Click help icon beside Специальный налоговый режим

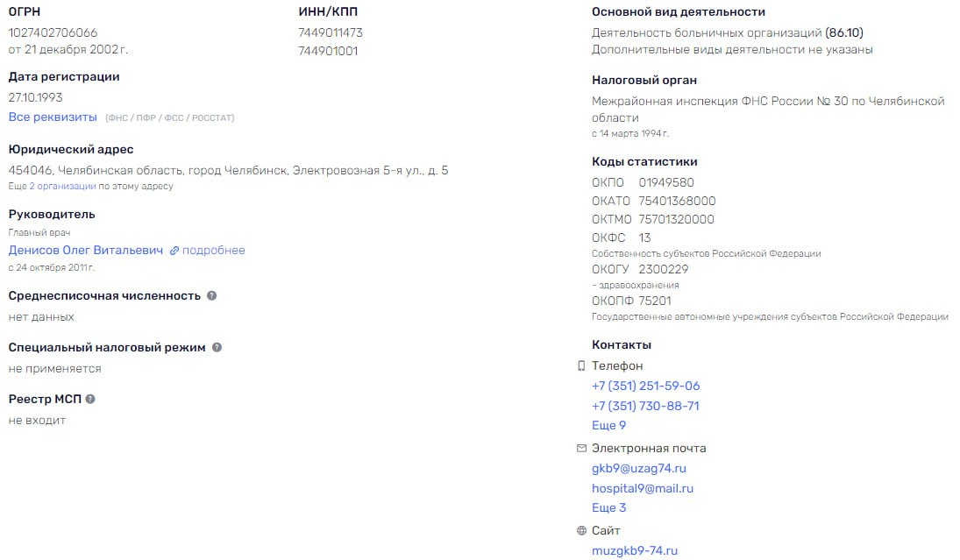tap(217, 347)
